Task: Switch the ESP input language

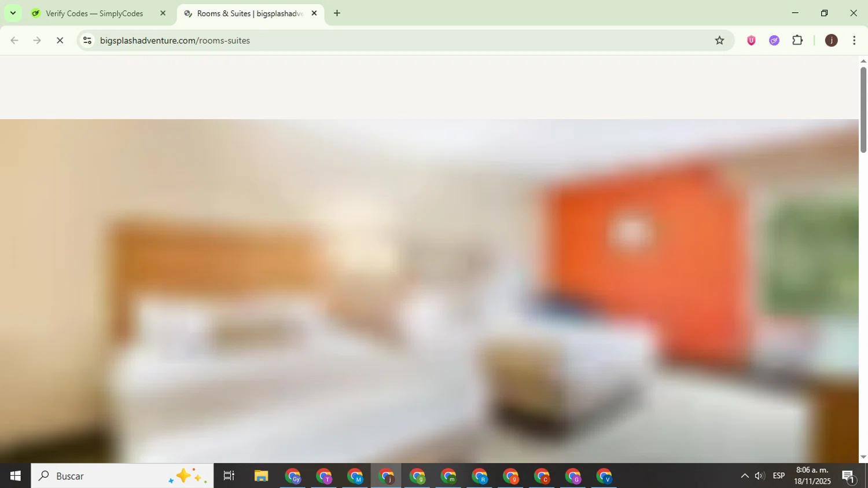Action: [x=779, y=476]
